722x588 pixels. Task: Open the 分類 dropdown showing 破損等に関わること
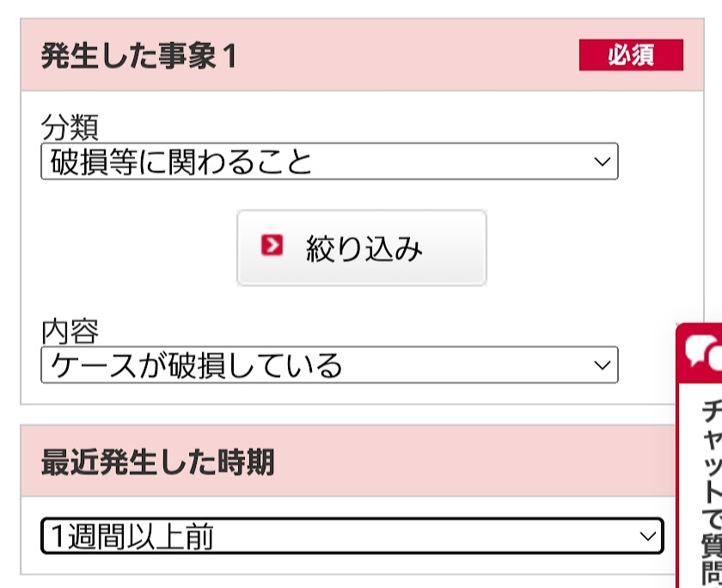coord(329,161)
